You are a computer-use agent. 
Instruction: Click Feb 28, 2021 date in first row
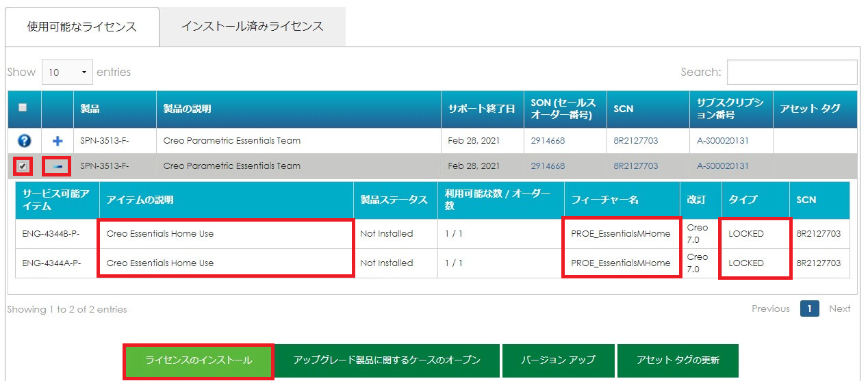474,141
